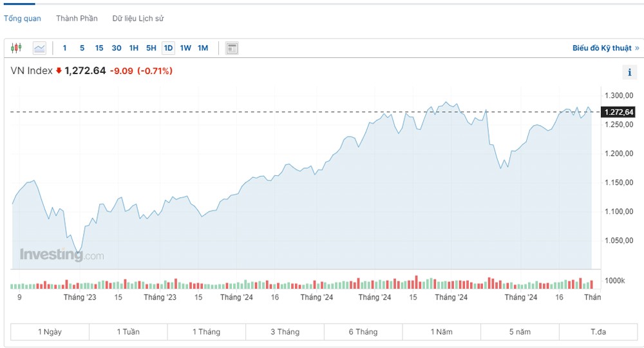Image resolution: width=644 pixels, height=348 pixels.
Task: Open the Dữ liệu Lịch sử tab
Action: pyautogui.click(x=138, y=19)
